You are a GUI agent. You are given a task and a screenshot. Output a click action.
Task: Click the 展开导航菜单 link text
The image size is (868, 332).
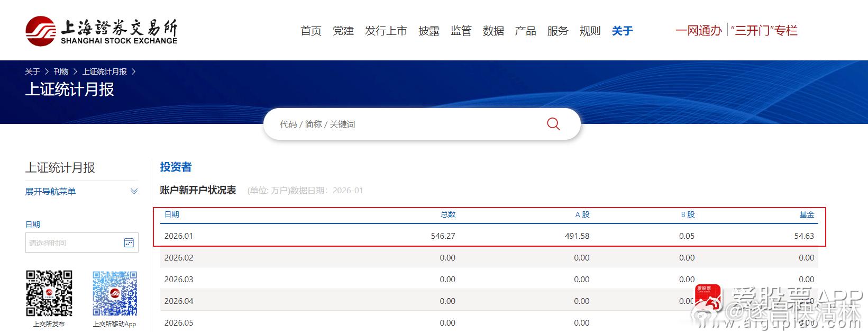[51, 191]
